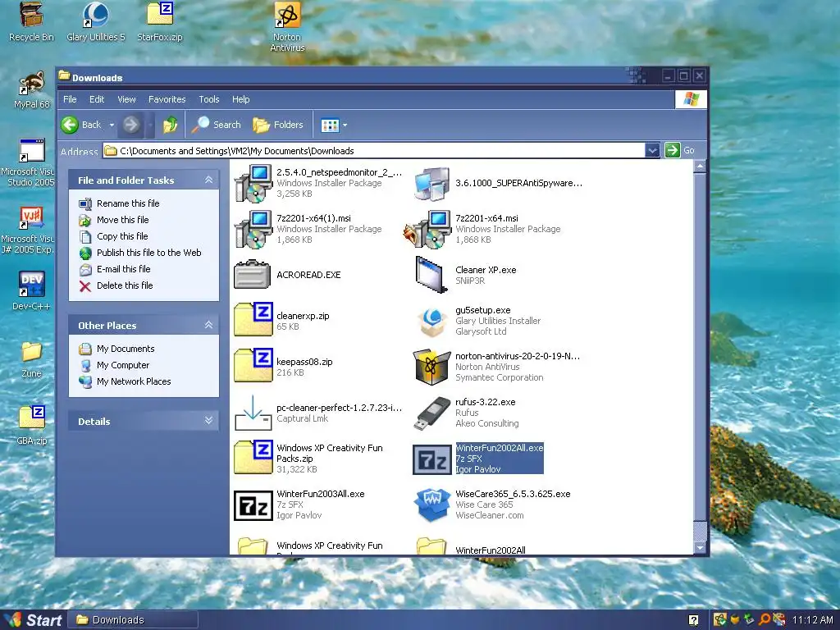Select the keepass08.zip archive icon
840x630 pixels.
pos(253,365)
